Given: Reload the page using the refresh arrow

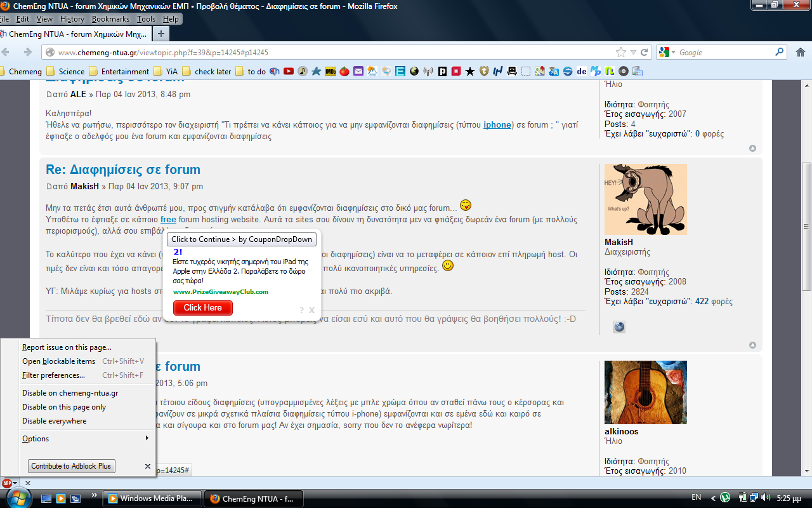Looking at the screenshot, I should (645, 52).
